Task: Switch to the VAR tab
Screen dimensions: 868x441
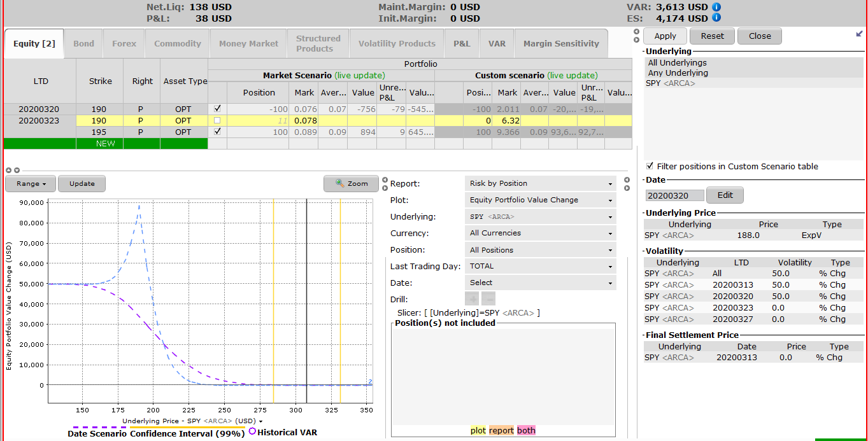Action: (497, 43)
